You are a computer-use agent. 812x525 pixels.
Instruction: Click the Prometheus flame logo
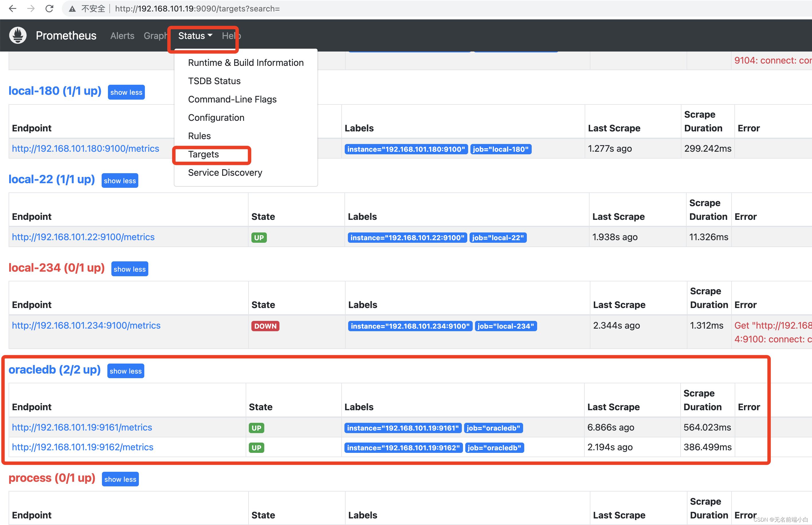pos(18,35)
